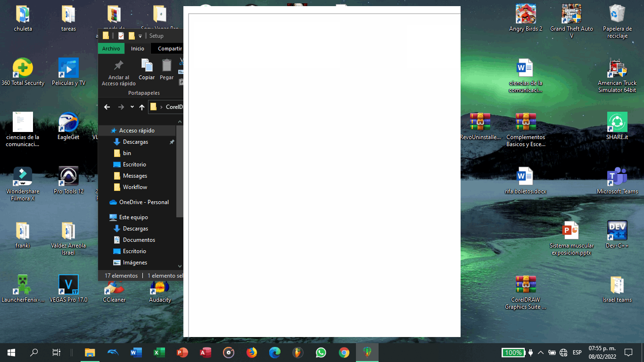Switch to the Inicio ribbon tab

(x=138, y=49)
